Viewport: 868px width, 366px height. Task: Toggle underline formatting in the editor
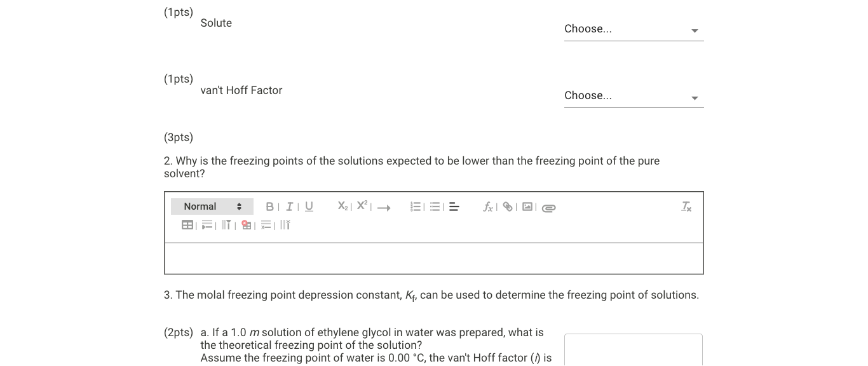click(x=309, y=207)
